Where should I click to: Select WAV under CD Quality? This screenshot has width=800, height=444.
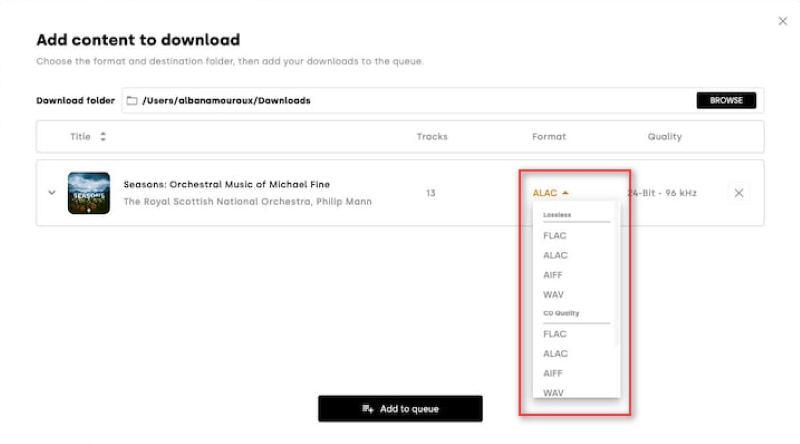click(x=553, y=393)
